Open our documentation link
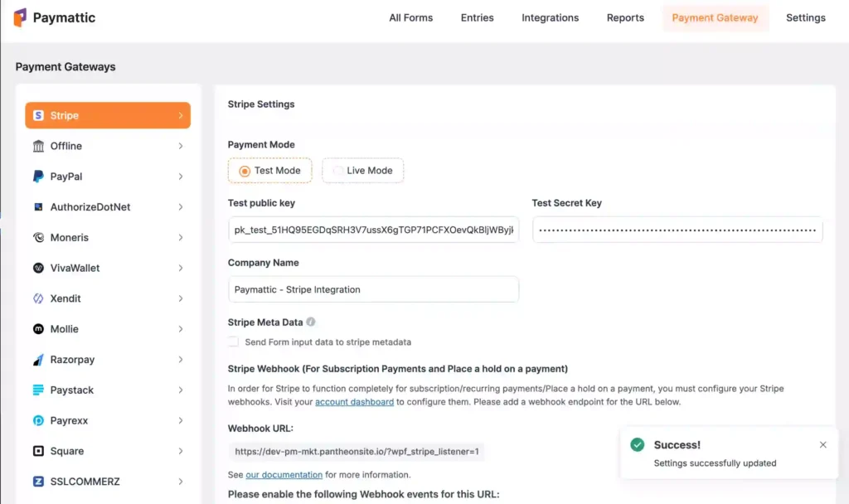Image resolution: width=849 pixels, height=504 pixels. 284,474
